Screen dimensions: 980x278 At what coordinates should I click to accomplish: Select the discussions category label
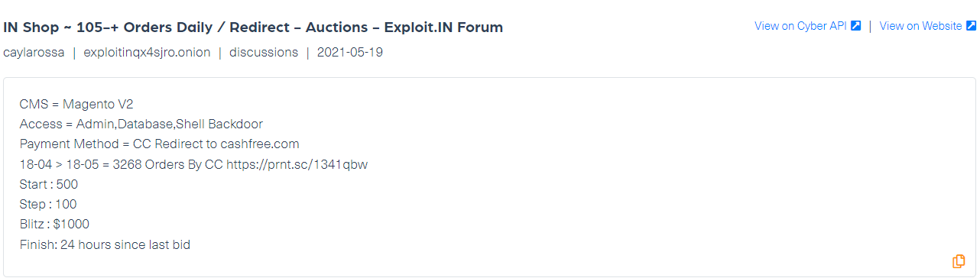(264, 53)
